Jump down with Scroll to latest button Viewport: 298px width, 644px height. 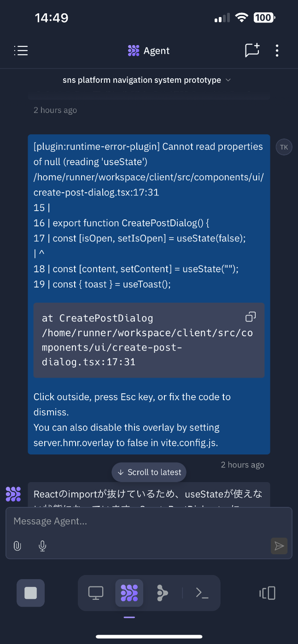click(149, 472)
